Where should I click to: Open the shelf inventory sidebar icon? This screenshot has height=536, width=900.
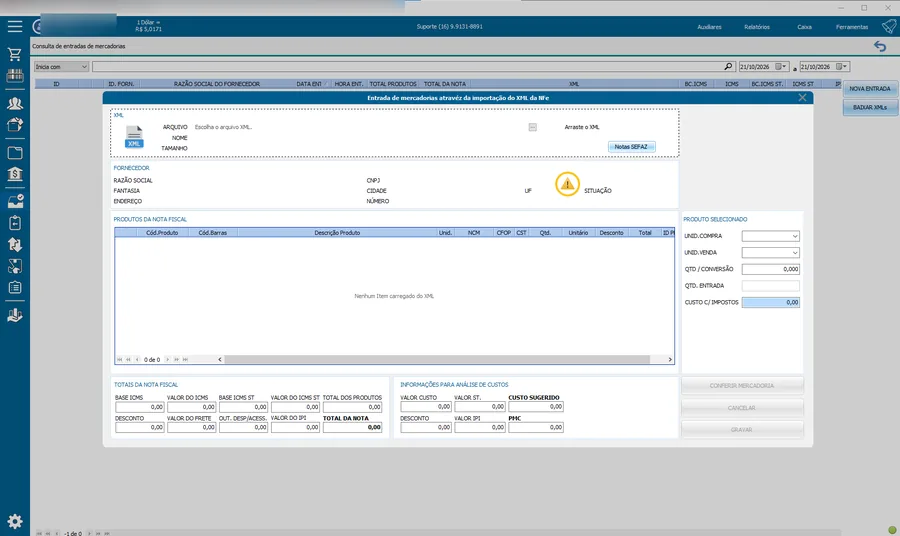coord(15,75)
